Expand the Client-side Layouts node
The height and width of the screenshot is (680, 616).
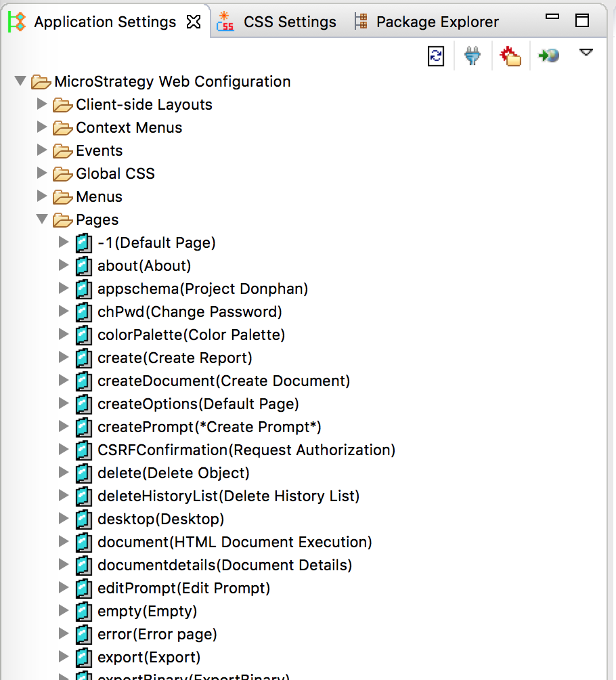click(x=42, y=104)
